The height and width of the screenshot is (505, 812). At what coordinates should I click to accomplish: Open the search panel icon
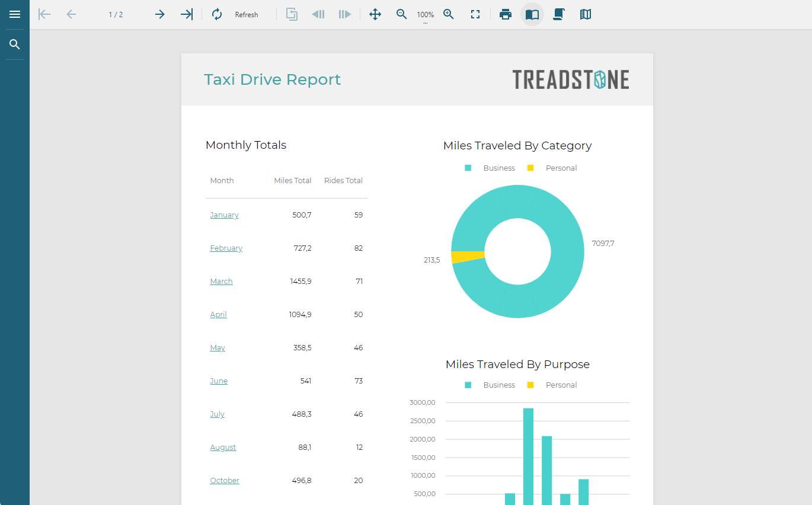coord(15,44)
